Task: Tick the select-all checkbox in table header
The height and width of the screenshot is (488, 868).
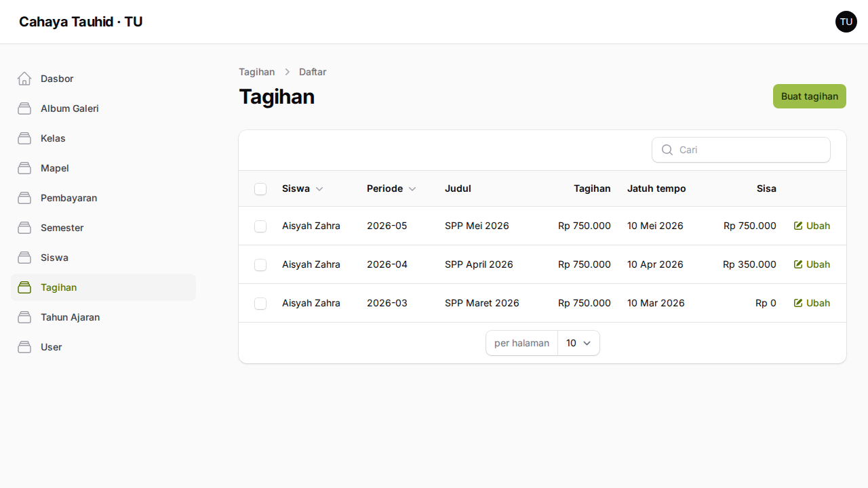Action: point(260,188)
